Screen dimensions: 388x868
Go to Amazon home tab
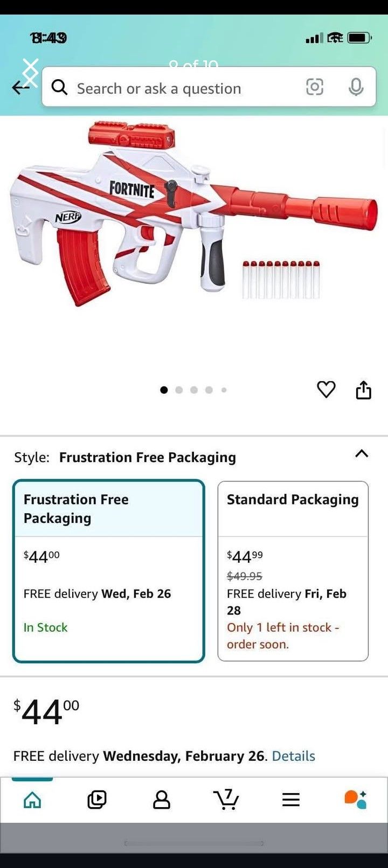[32, 800]
